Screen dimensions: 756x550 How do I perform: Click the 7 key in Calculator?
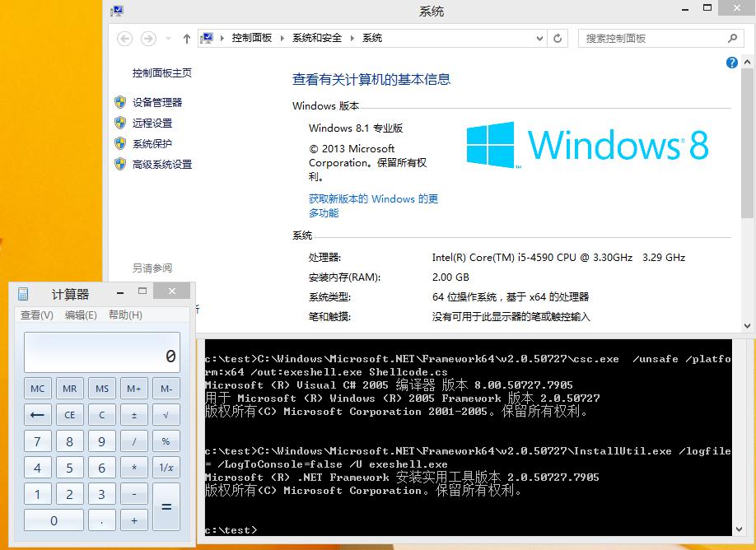pyautogui.click(x=38, y=441)
